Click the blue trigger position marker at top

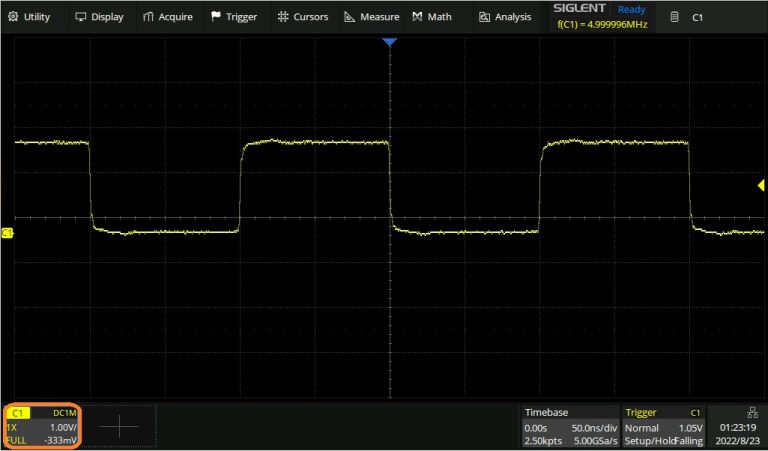pyautogui.click(x=390, y=42)
